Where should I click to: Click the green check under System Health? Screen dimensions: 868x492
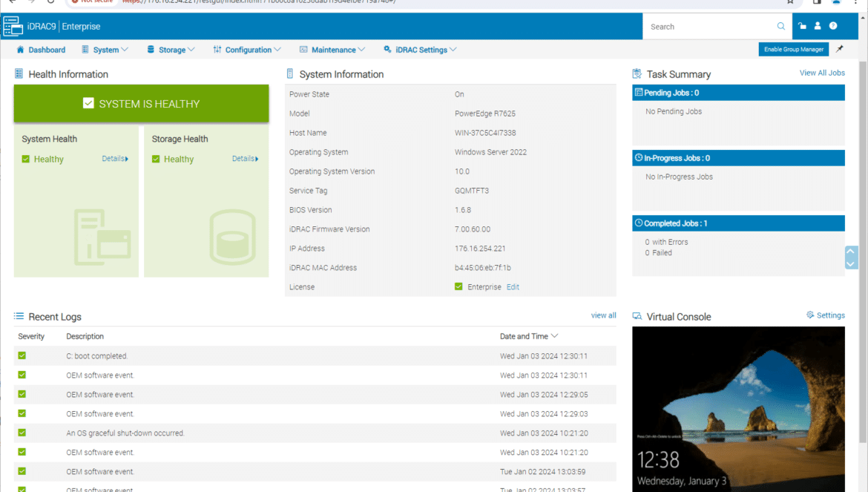(x=25, y=159)
